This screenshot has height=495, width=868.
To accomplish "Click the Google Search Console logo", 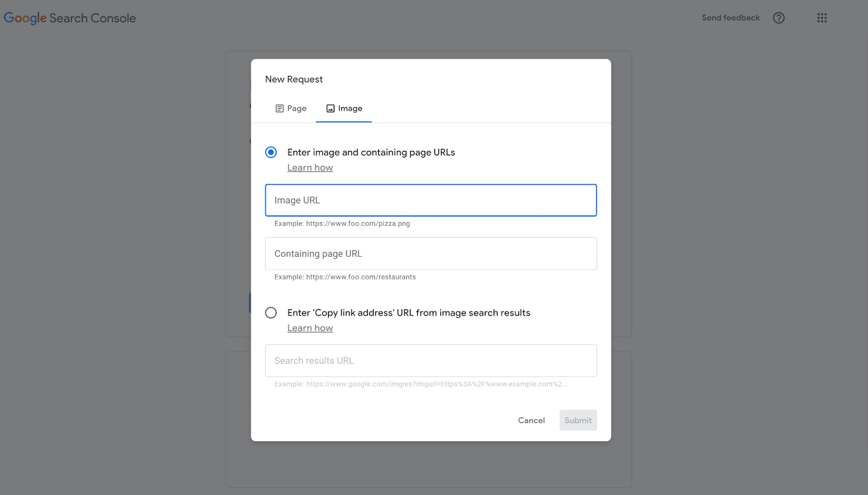I will point(69,17).
